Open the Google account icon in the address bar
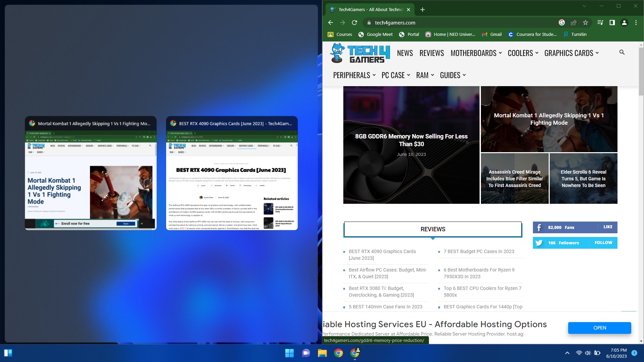Screen dimensions: 644x362 click(x=561, y=22)
